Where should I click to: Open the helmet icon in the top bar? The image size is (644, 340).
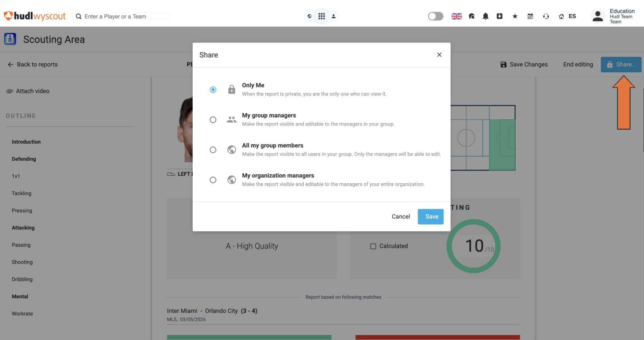click(471, 16)
